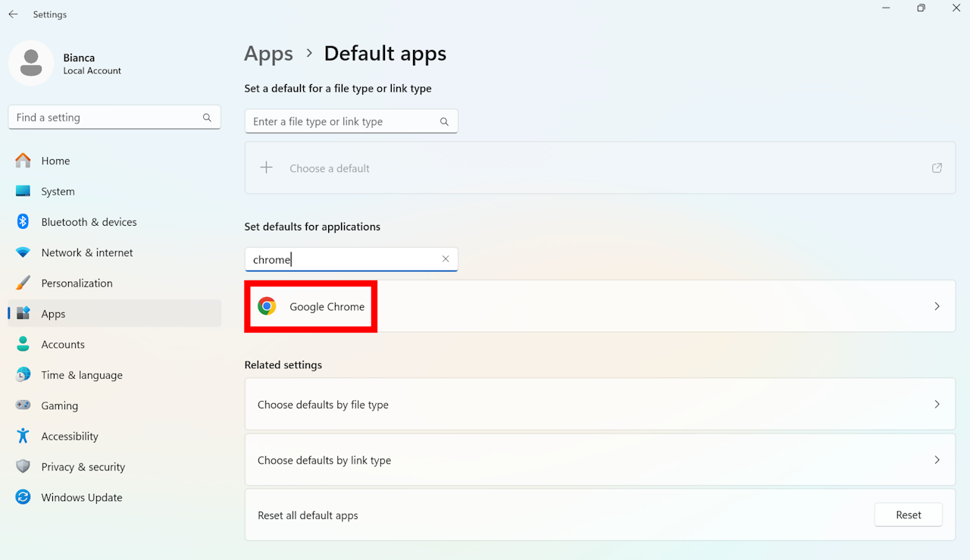Focus the file type or link type field
Screen dimensions: 970x560
pyautogui.click(x=343, y=121)
